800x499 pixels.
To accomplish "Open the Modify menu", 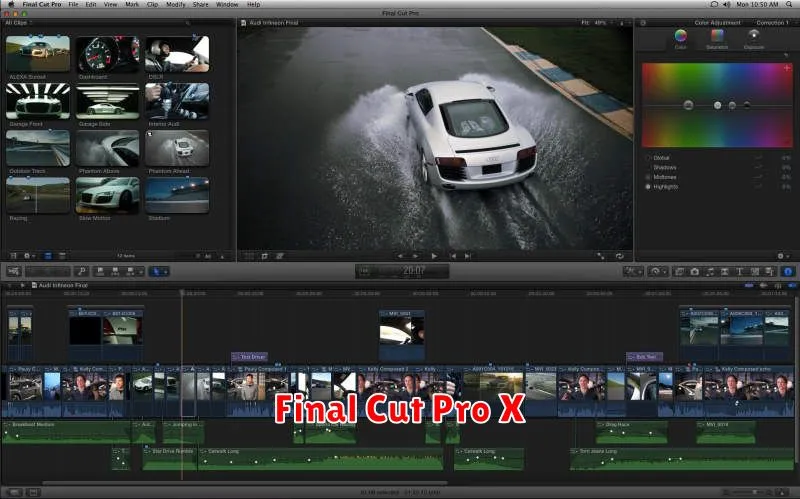I will [176, 4].
